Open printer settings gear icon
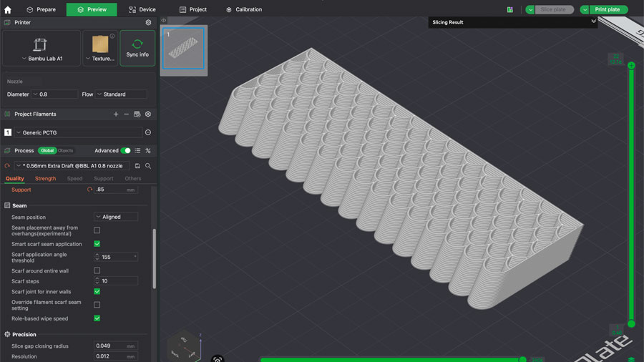644x362 pixels. pos(148,23)
